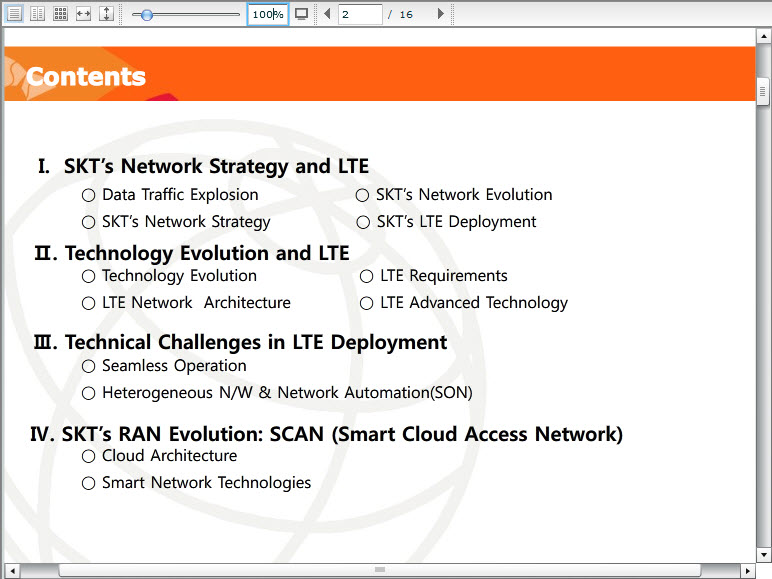Click 'Heterogeneous N/W & Network Automation(SON)' text
This screenshot has width=772, height=579.
[x=287, y=393]
